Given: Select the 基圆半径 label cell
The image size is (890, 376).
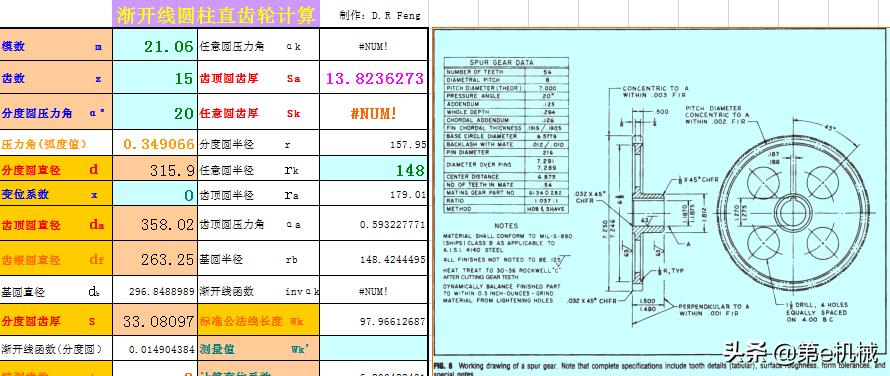Looking at the screenshot, I should click(x=258, y=259).
